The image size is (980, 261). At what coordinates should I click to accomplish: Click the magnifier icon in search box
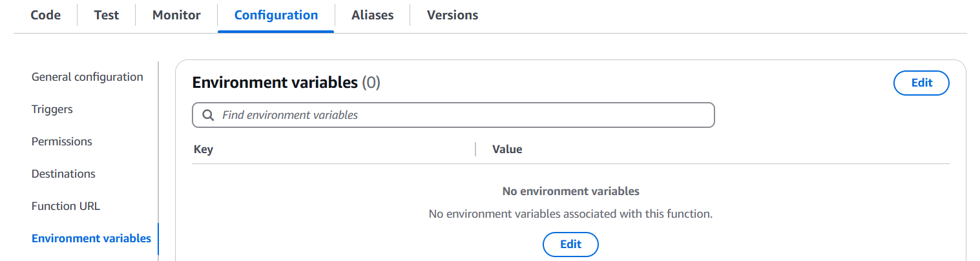(x=208, y=115)
